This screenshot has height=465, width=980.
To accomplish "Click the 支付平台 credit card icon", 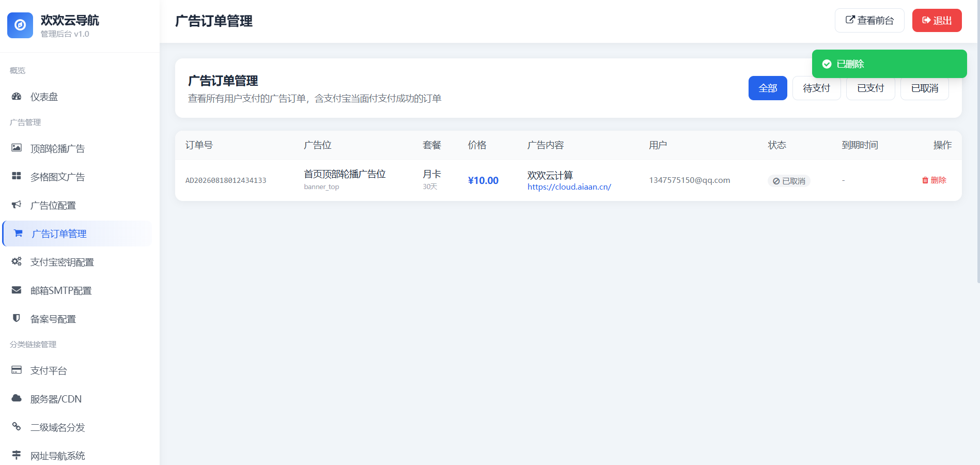I will click(x=17, y=370).
